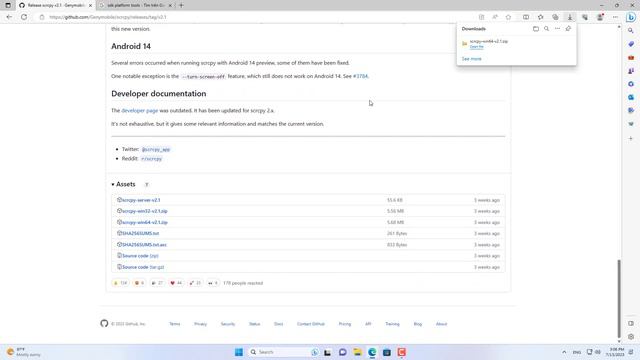Open the Favorites list icon
Viewport: 640px width, 360px height.
(x=540, y=17)
